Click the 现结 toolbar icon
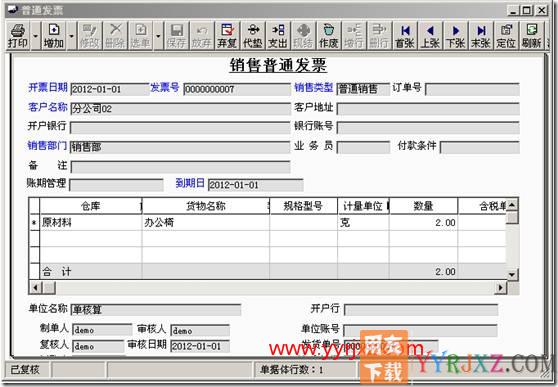The image size is (558, 387). (303, 36)
